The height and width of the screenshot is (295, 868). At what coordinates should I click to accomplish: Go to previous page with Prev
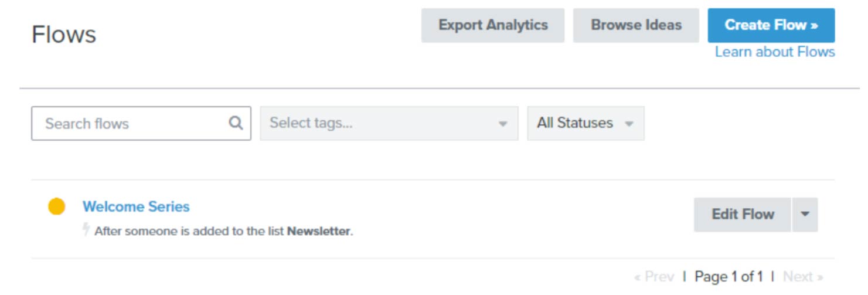(654, 276)
